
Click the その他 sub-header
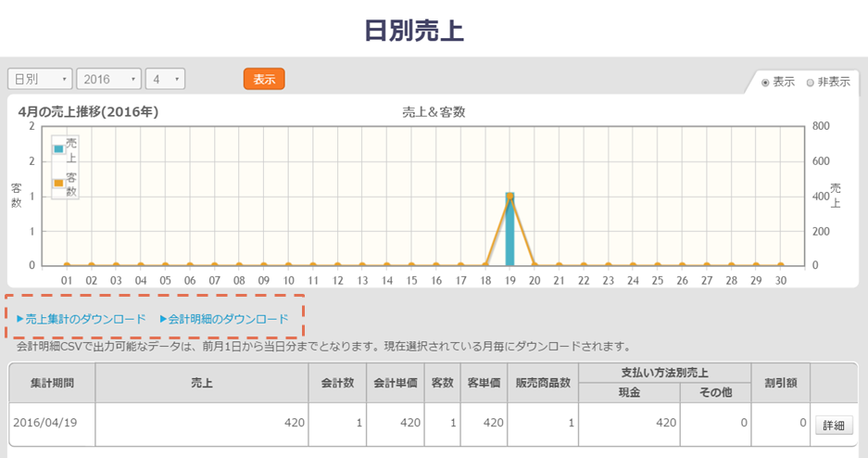click(x=715, y=393)
